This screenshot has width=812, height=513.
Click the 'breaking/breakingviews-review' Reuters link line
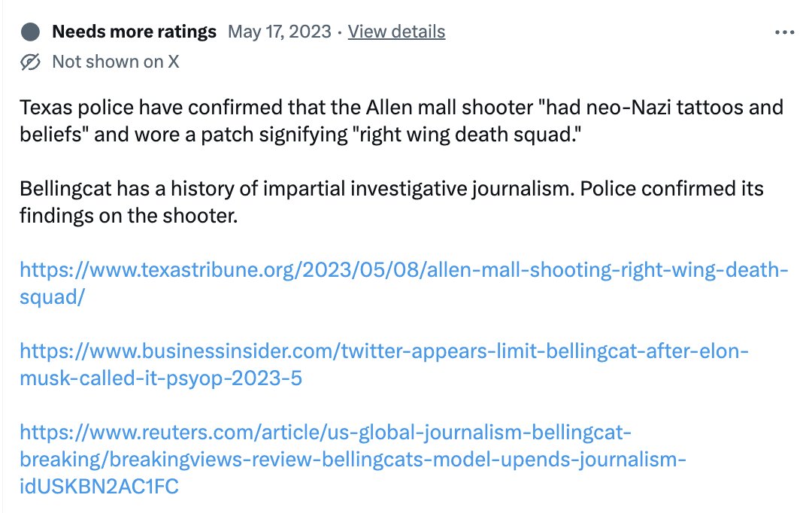(x=353, y=459)
